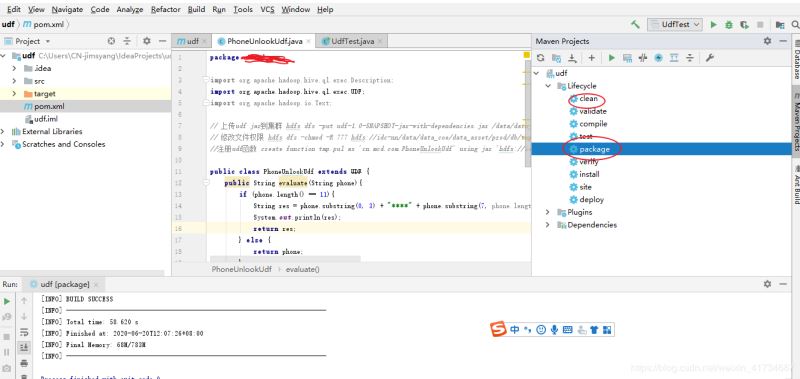This screenshot has width=800, height=379.
Task: Hide the Maven Projects panel
Action: click(x=784, y=41)
